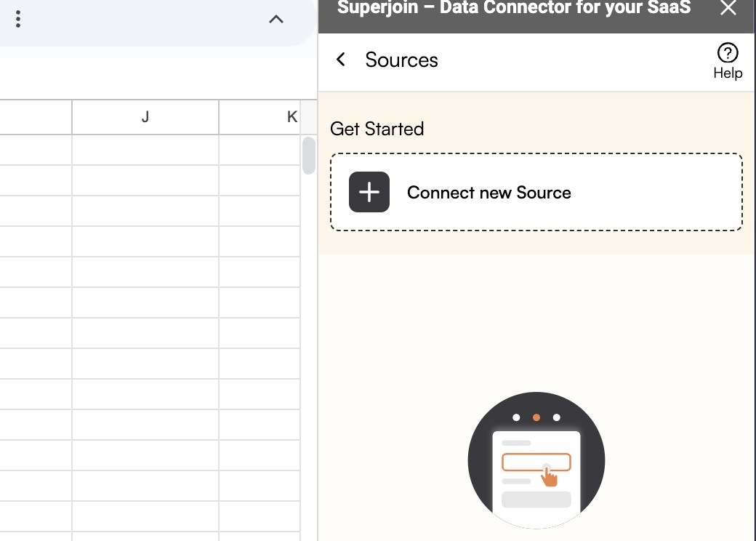Click the Get Started heading text
756x541 pixels.
[x=377, y=129]
